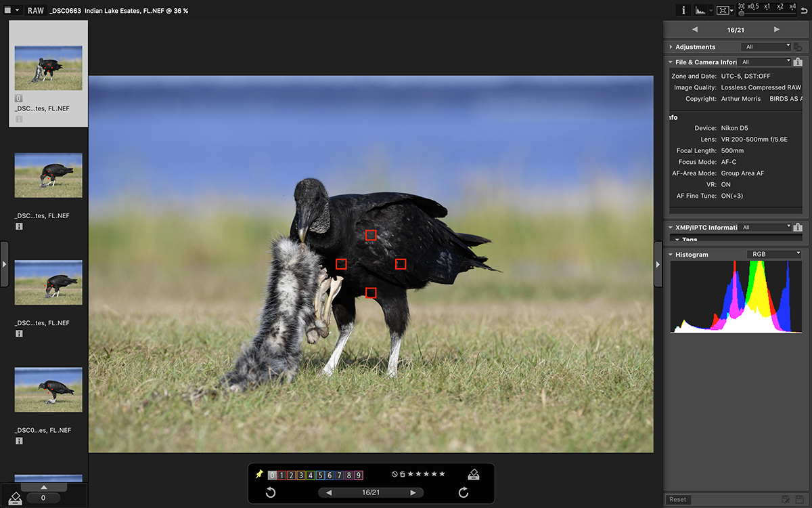Collapse the Histogram section
The image size is (812, 508).
[x=671, y=255]
